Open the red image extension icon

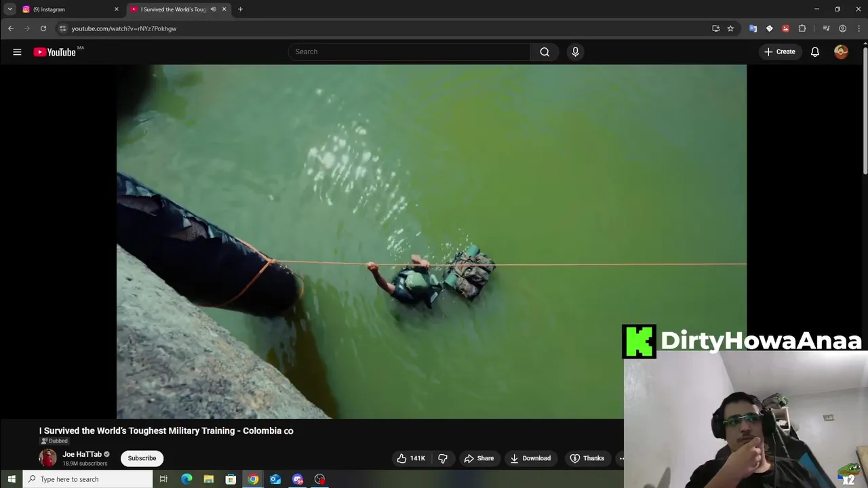point(785,28)
